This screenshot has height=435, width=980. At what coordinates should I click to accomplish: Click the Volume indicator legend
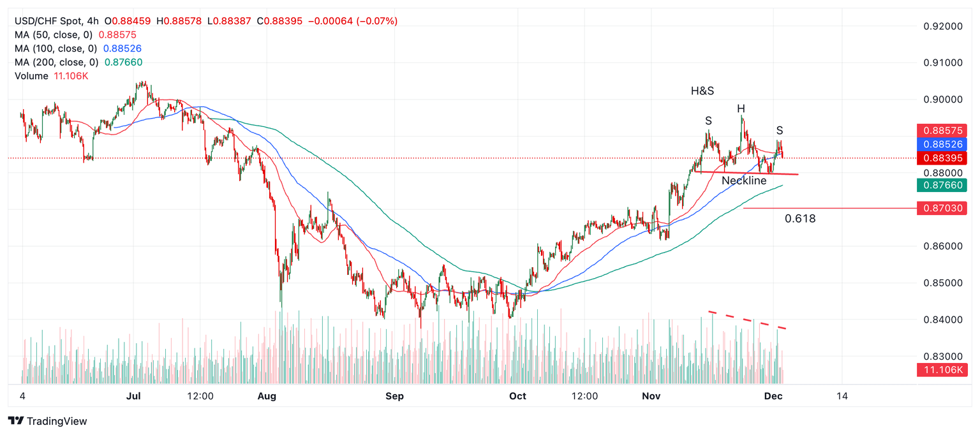tap(50, 76)
